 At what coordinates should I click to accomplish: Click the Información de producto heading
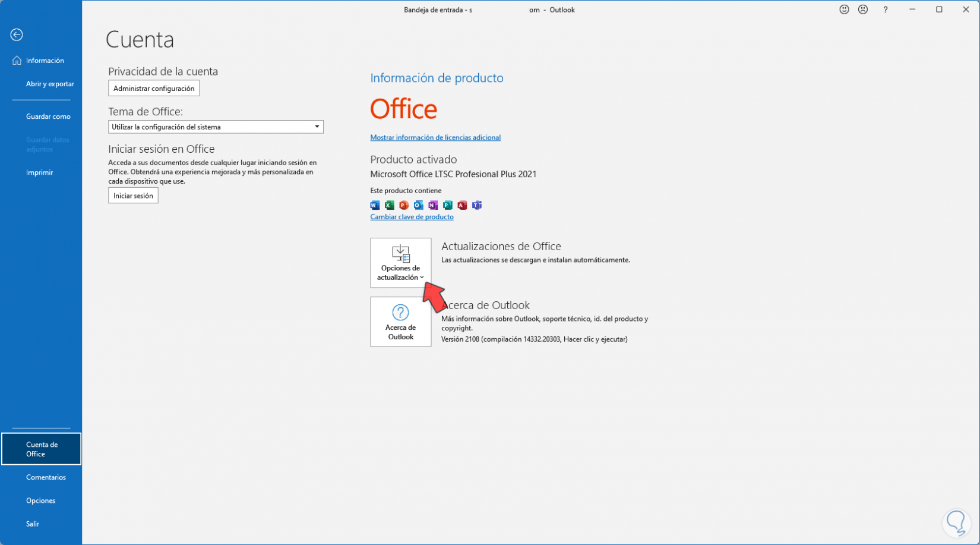[x=437, y=78]
